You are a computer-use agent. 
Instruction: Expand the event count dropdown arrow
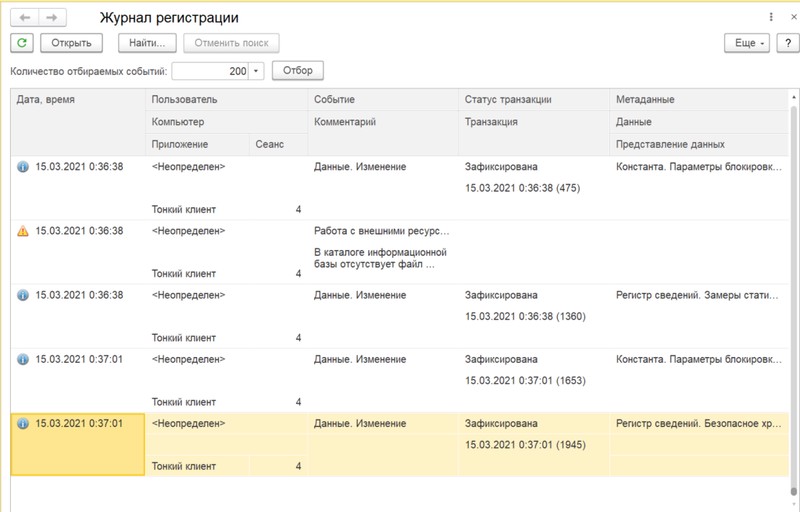coord(256,71)
